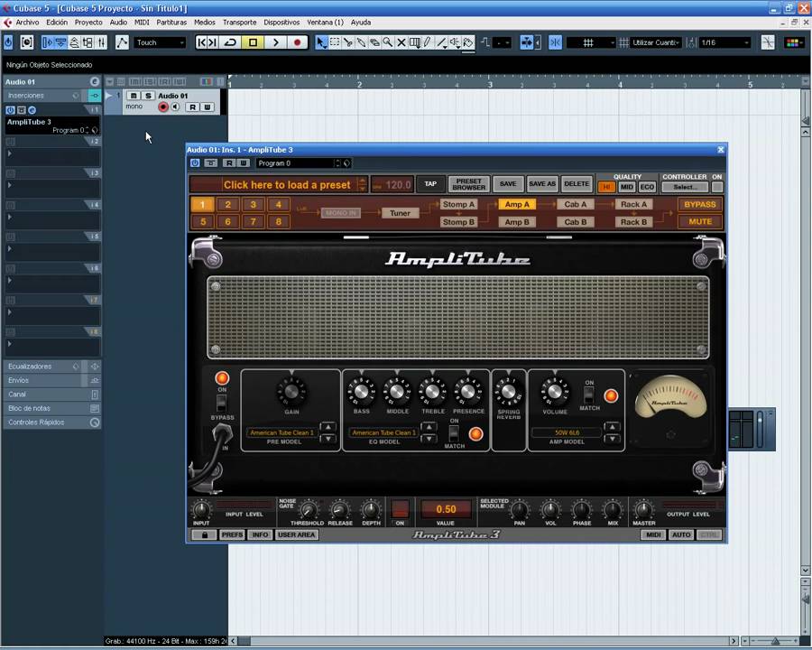Open the 1/16 quantize value dropdown
This screenshot has height=650, width=812.
(724, 42)
